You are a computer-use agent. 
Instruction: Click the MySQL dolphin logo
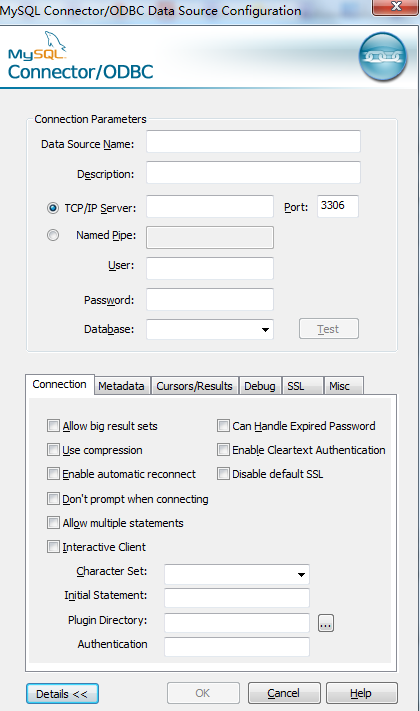(38, 46)
